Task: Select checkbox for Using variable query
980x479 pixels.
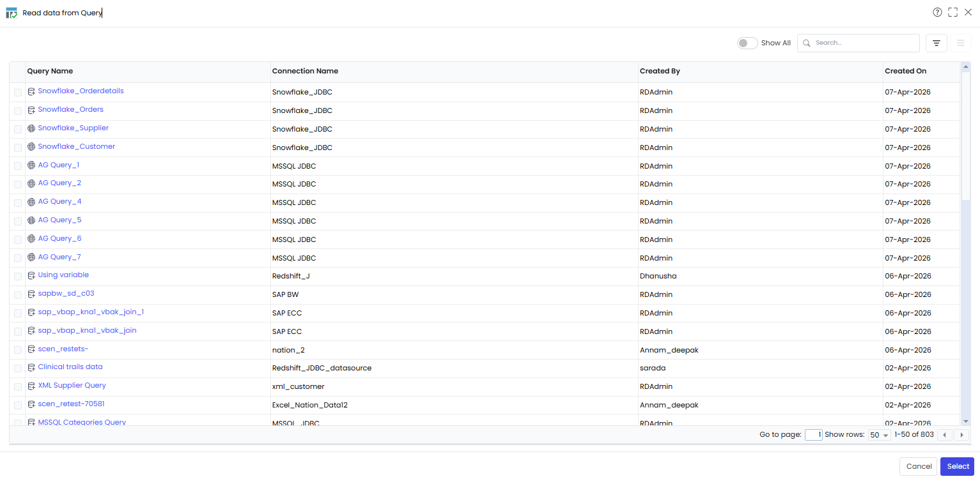Action: pyautogui.click(x=18, y=277)
